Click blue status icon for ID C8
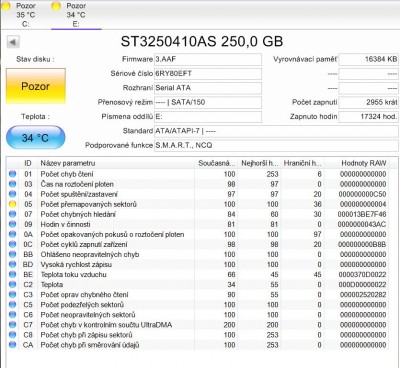The image size is (400, 368). point(12,335)
